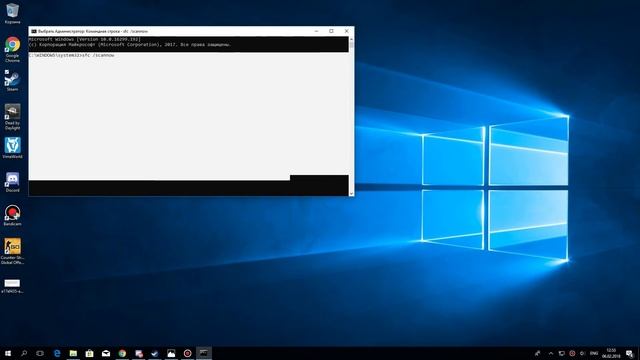
Task: Maximize the Command Prompt window
Action: (x=331, y=31)
